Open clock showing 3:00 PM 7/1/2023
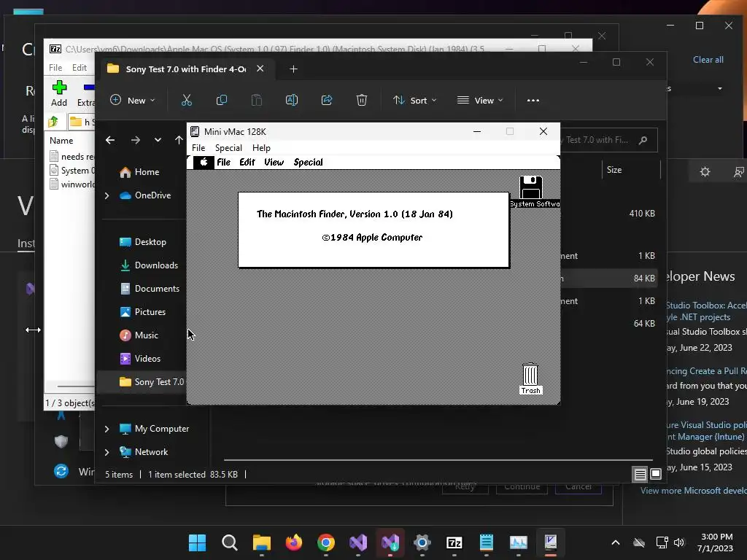Viewport: 747px width, 560px height. pyautogui.click(x=716, y=542)
